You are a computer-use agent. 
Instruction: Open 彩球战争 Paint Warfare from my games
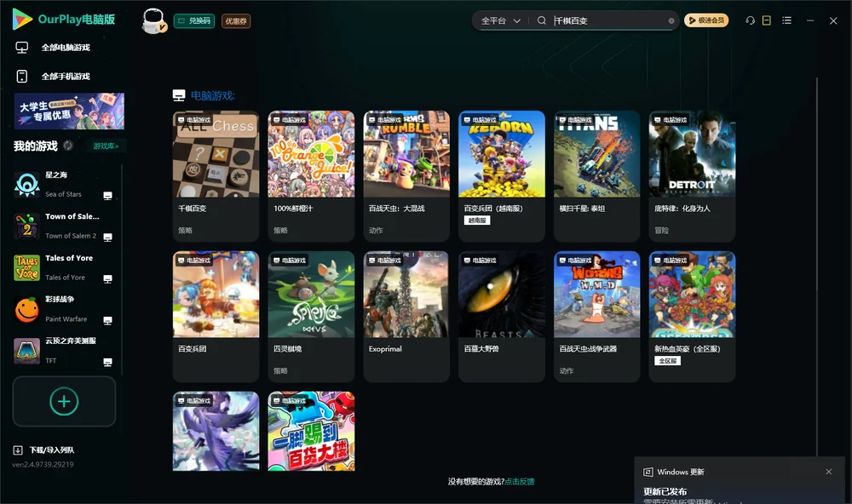[x=66, y=309]
